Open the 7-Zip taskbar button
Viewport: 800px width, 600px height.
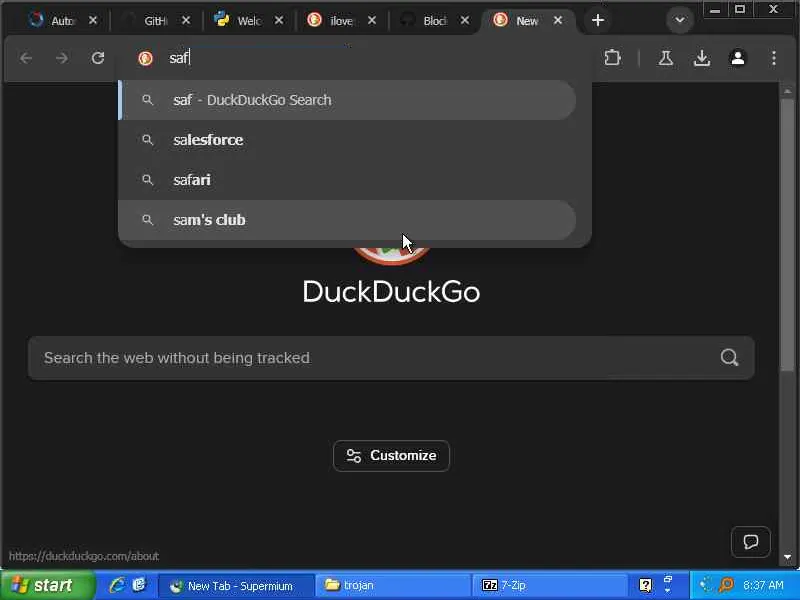click(x=549, y=586)
